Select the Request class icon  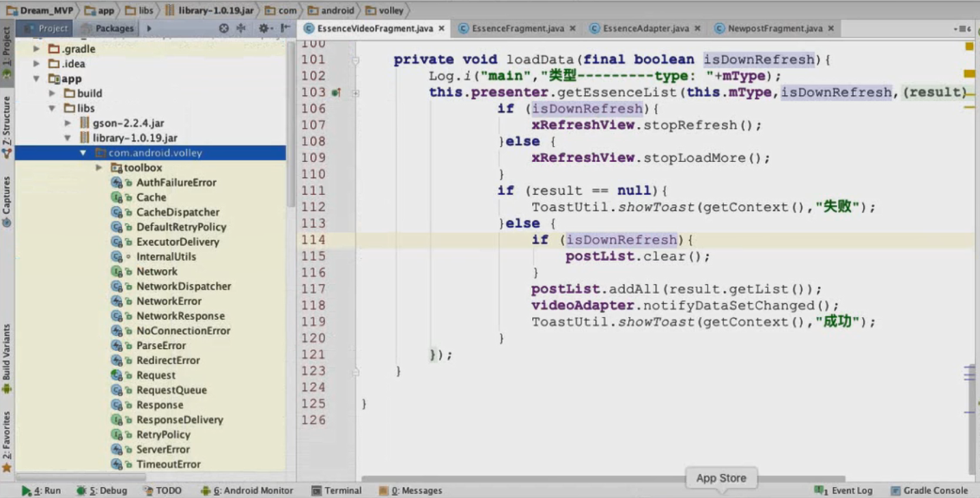(x=117, y=375)
